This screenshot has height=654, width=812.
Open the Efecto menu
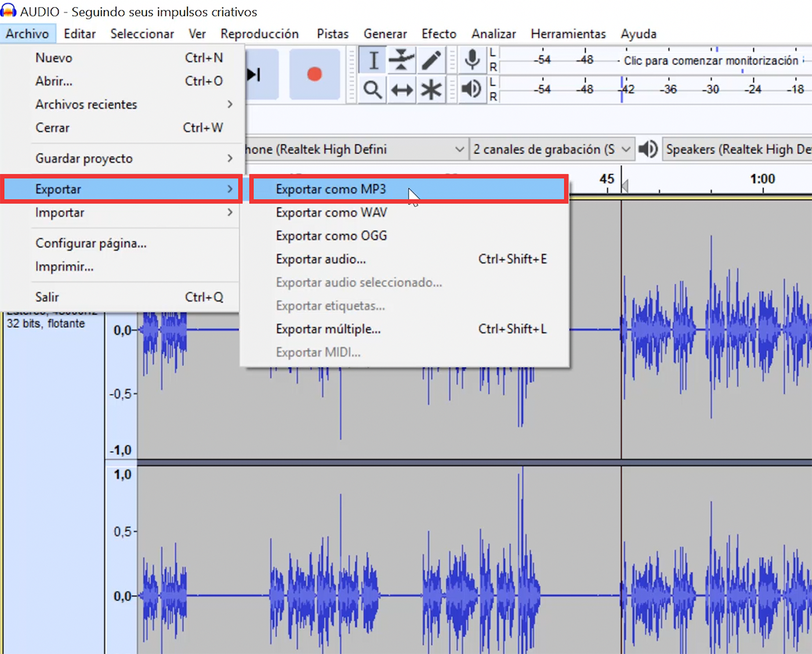[439, 34]
